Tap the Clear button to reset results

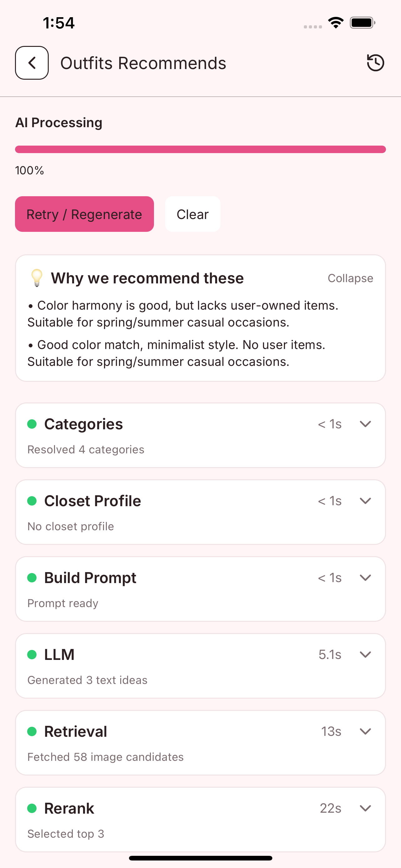coord(193,214)
